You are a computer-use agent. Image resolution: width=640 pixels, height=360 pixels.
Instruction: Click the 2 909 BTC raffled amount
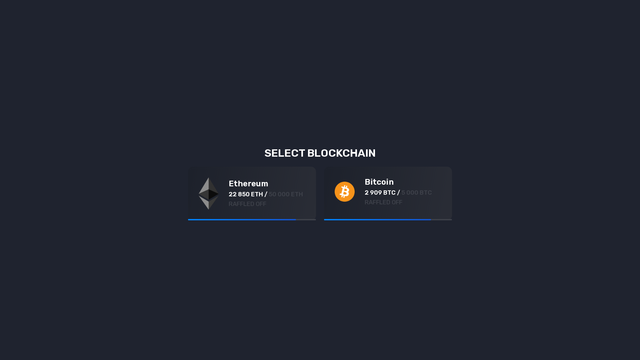(x=380, y=193)
